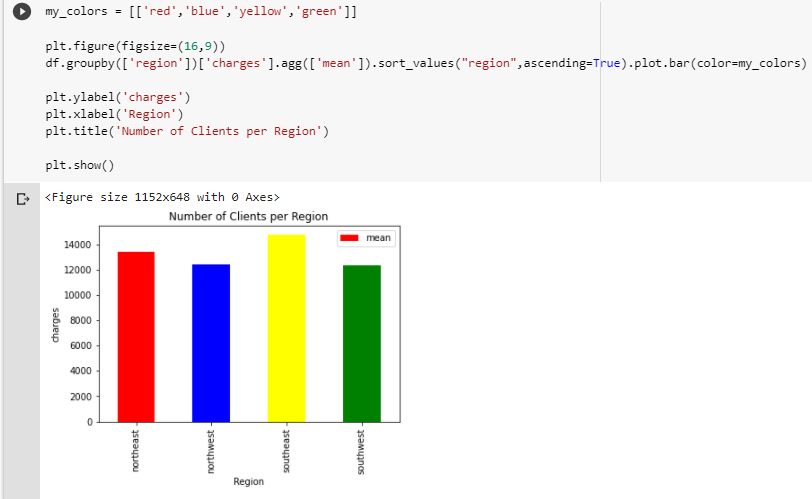Image resolution: width=812 pixels, height=499 pixels.
Task: Click the 'Figure size 1152x648 with 0 Axes' output text
Action: point(162,197)
